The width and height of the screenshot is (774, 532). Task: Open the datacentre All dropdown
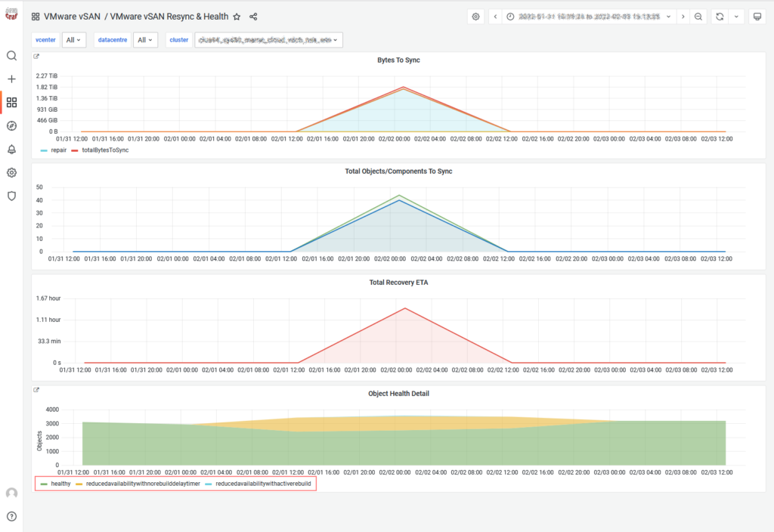click(145, 39)
